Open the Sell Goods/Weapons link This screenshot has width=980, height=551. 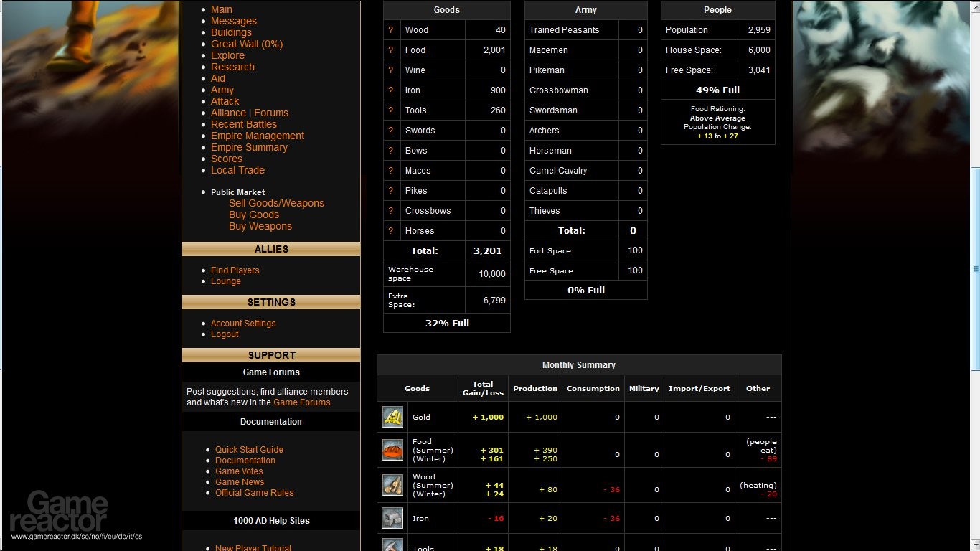point(276,203)
